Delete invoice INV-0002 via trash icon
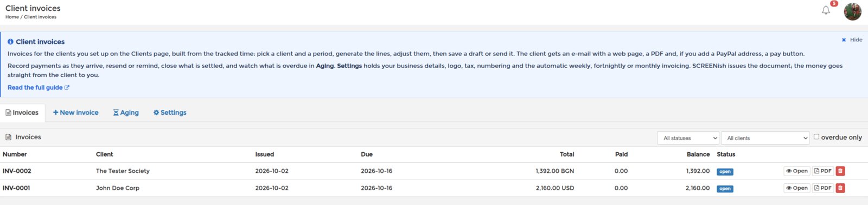 840,171
